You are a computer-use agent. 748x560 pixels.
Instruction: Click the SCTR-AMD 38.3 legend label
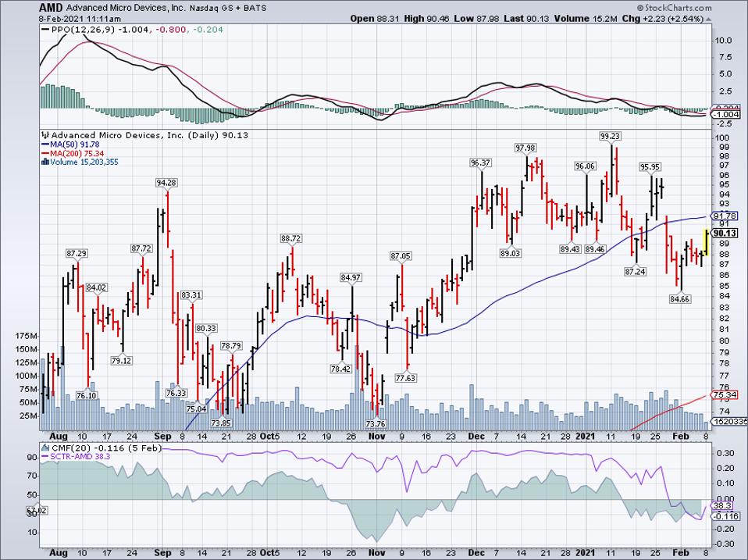coord(80,457)
